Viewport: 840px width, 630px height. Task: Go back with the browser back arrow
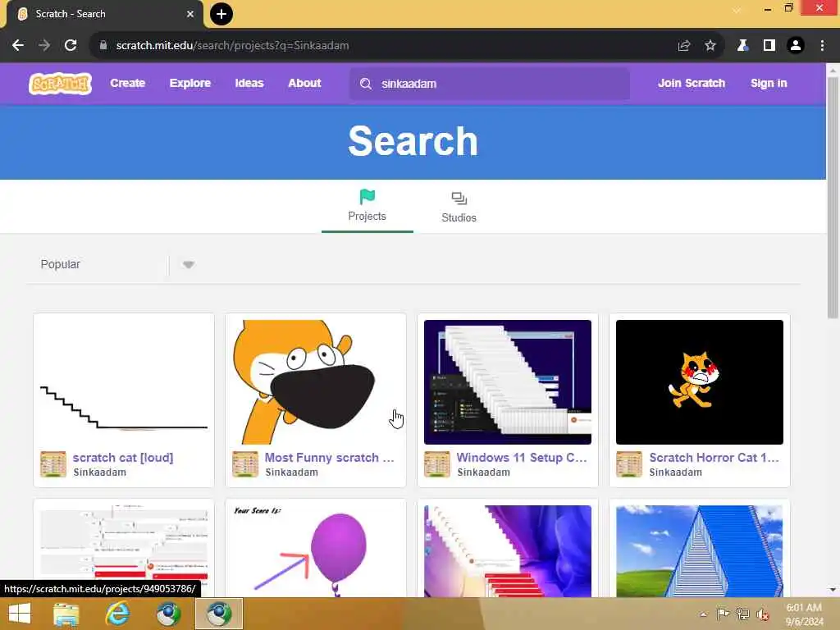tap(18, 46)
